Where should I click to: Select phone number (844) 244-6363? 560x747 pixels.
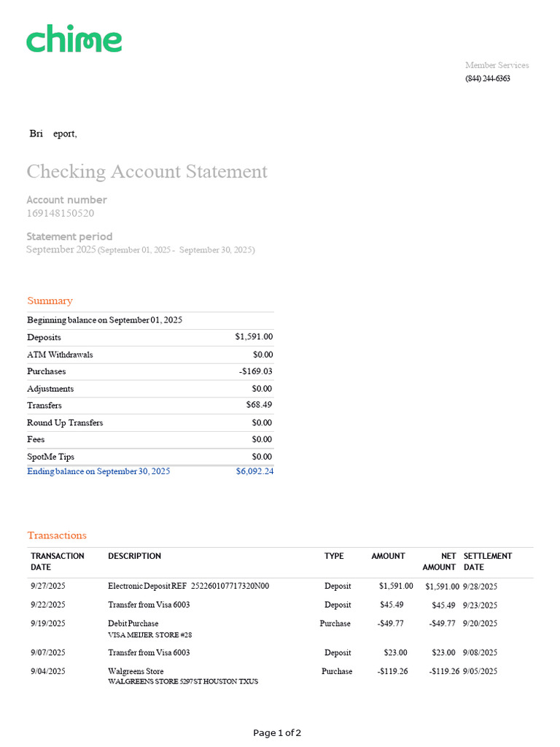click(488, 79)
